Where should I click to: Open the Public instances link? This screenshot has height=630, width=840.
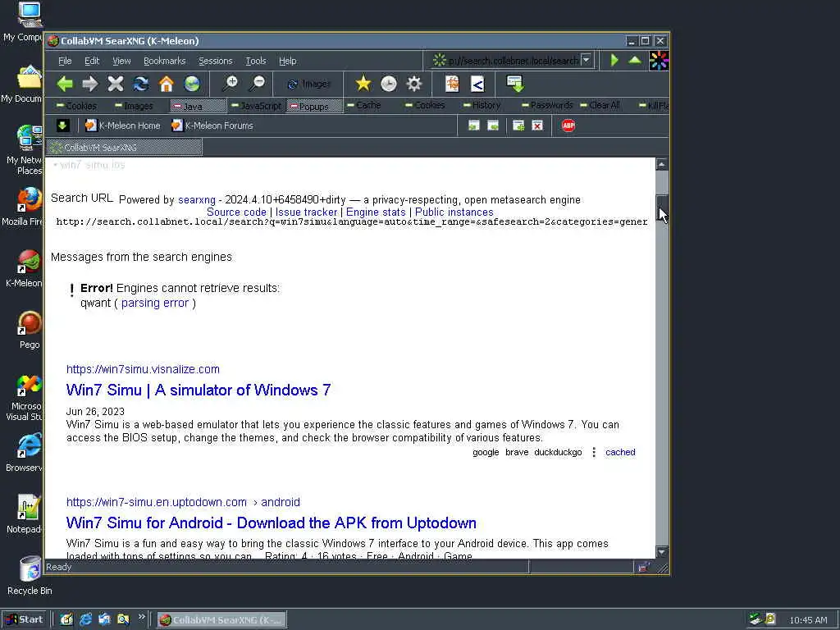(x=454, y=212)
